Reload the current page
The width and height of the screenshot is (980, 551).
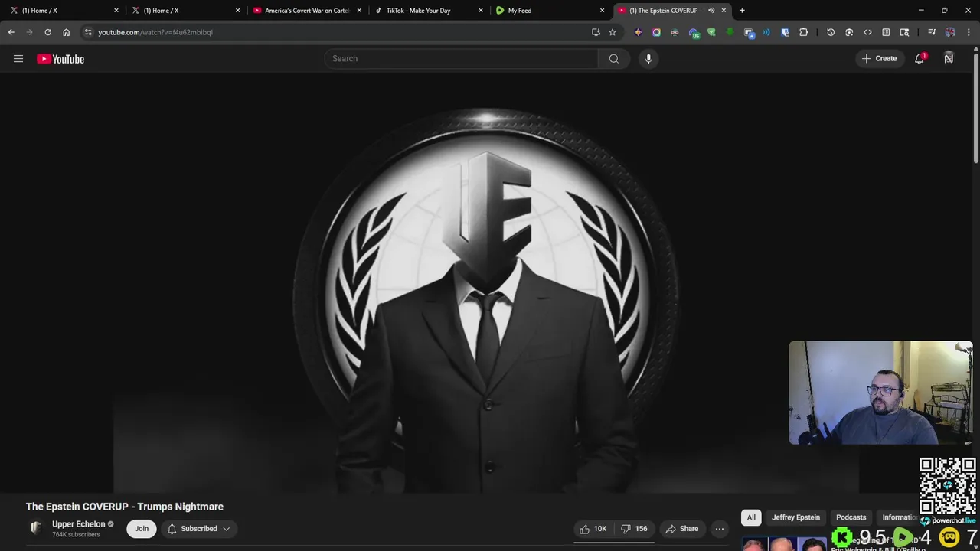click(47, 32)
